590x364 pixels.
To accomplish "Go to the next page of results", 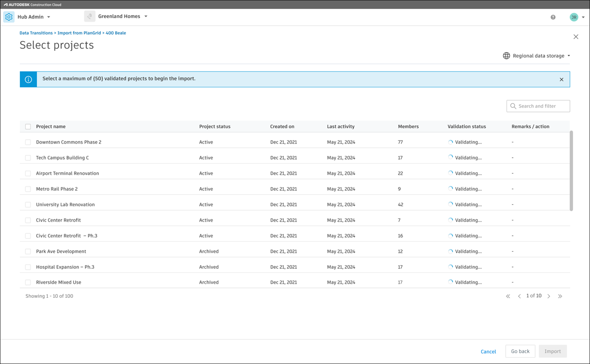I will coord(549,296).
